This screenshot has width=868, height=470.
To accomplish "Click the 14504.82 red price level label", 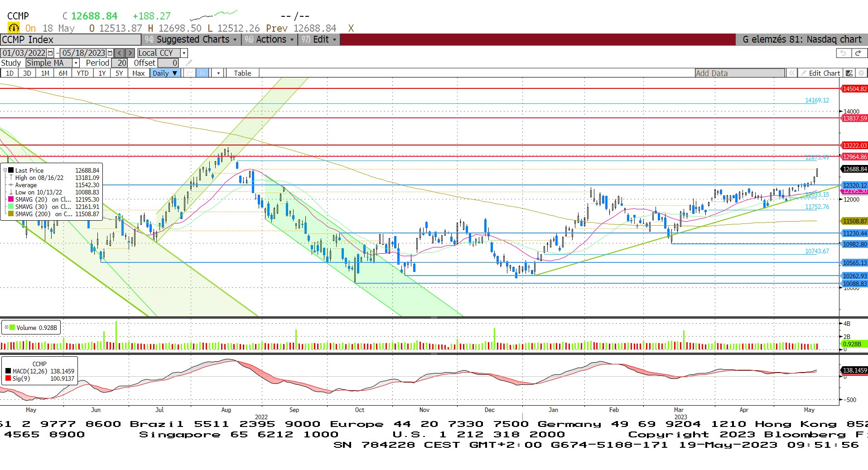I will click(854, 89).
